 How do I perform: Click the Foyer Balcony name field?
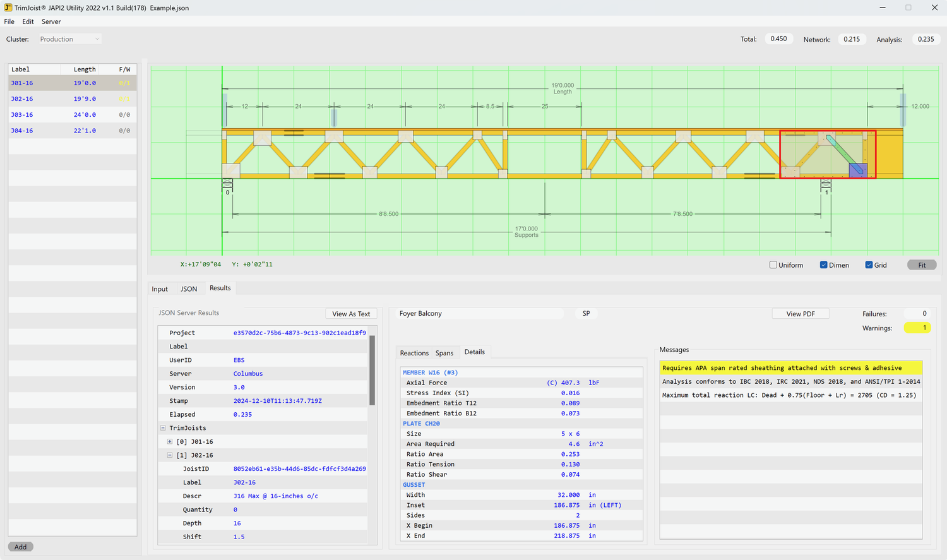(x=480, y=313)
